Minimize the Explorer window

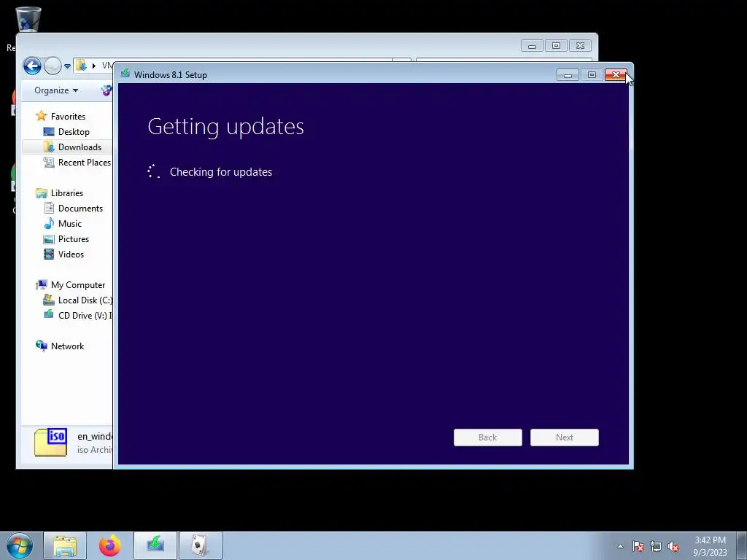[x=532, y=46]
